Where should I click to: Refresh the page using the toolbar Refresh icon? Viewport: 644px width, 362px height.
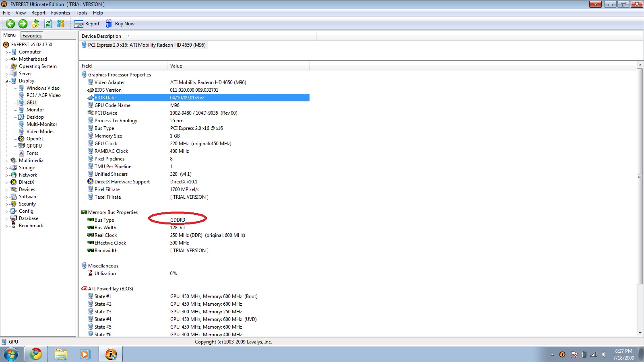click(48, 24)
